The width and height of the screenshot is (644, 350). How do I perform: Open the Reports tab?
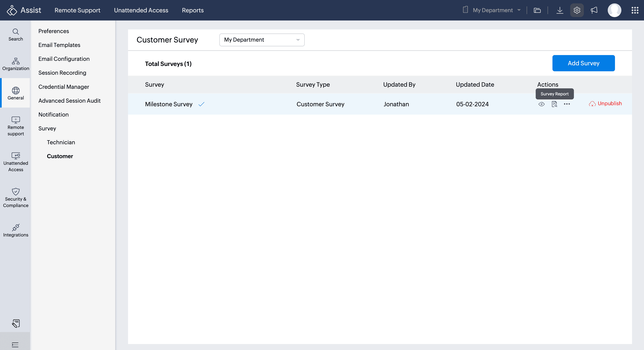click(192, 10)
